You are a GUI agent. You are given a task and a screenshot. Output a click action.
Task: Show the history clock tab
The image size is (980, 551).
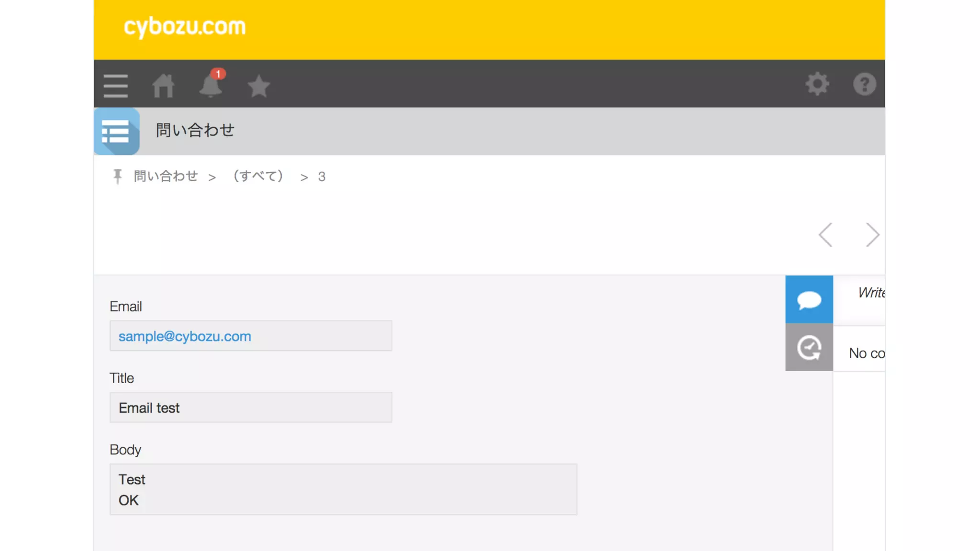click(809, 348)
